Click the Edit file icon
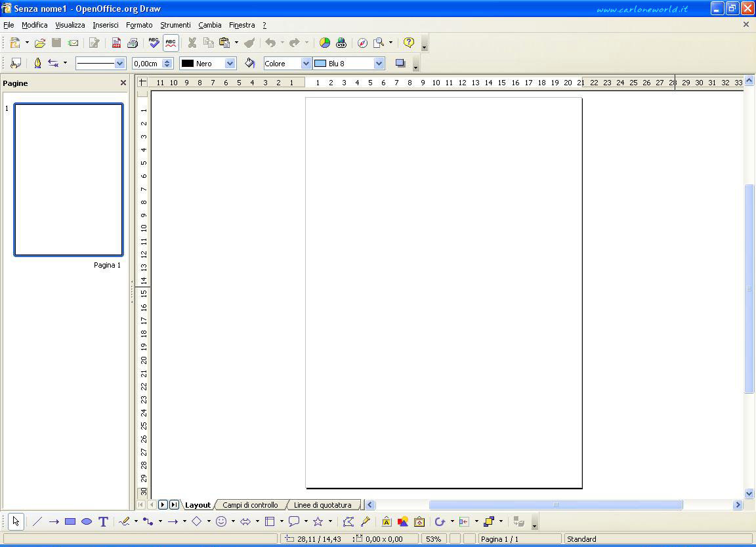Image resolution: width=756 pixels, height=547 pixels. click(94, 43)
